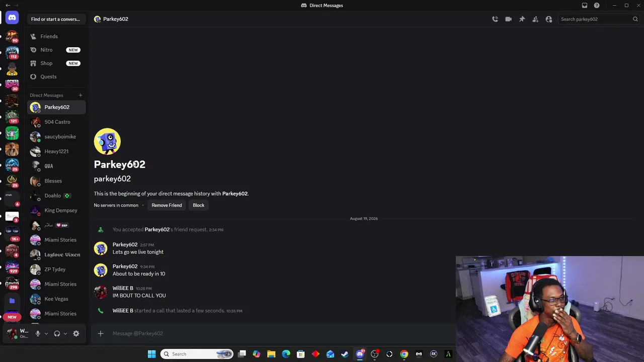Open Google Chrome from the taskbar

(404, 354)
